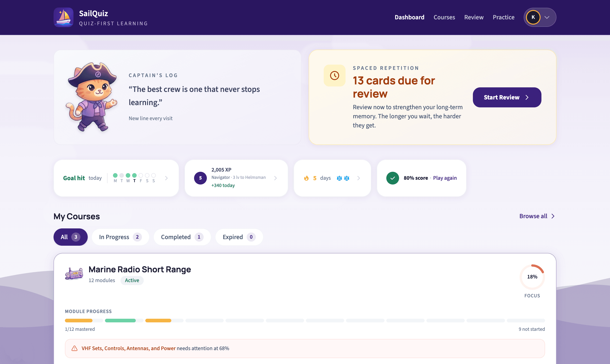Viewport: 610px width, 364px height.
Task: Open the profile avatar dropdown
Action: (539, 17)
